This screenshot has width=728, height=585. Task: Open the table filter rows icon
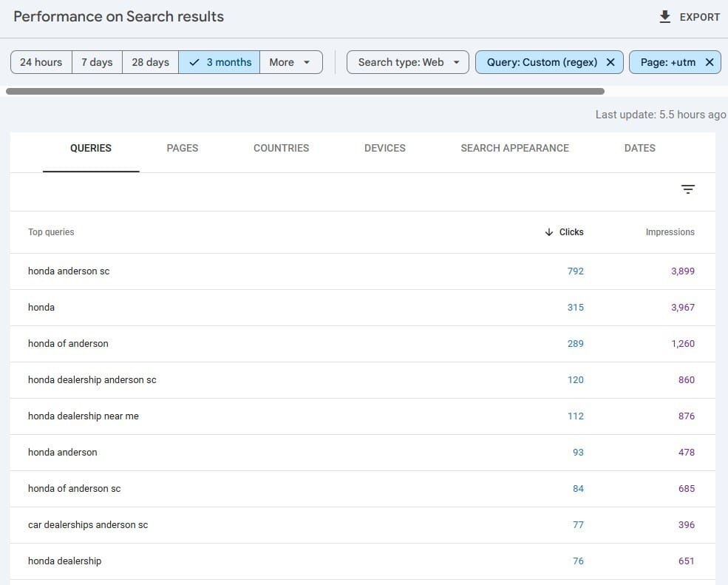click(x=687, y=189)
